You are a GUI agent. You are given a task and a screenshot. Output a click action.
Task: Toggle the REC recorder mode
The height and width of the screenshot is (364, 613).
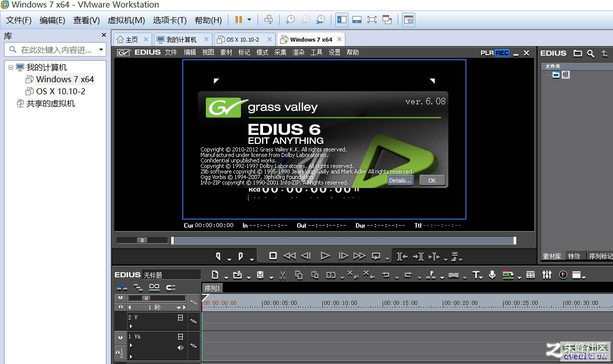click(502, 53)
